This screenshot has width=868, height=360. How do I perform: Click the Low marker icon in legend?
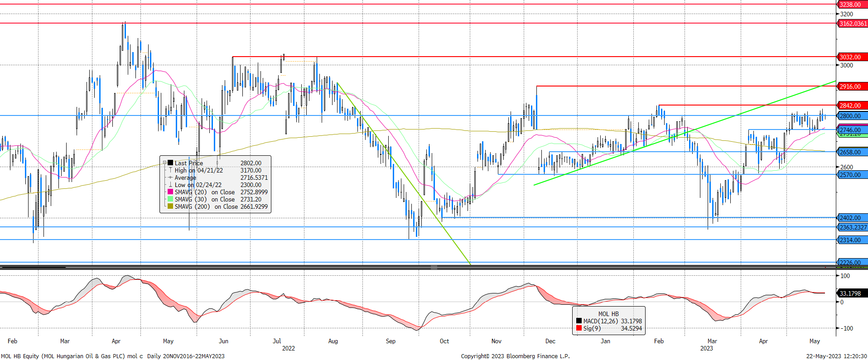[170, 185]
